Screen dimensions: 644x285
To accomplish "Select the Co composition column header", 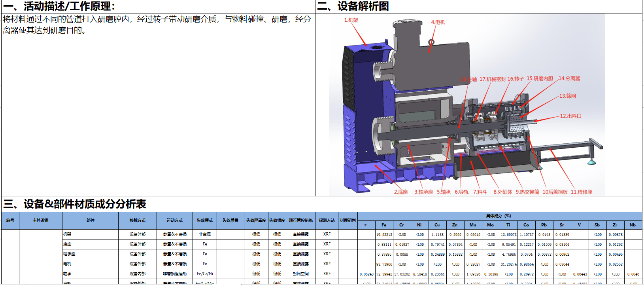I will tap(526, 225).
